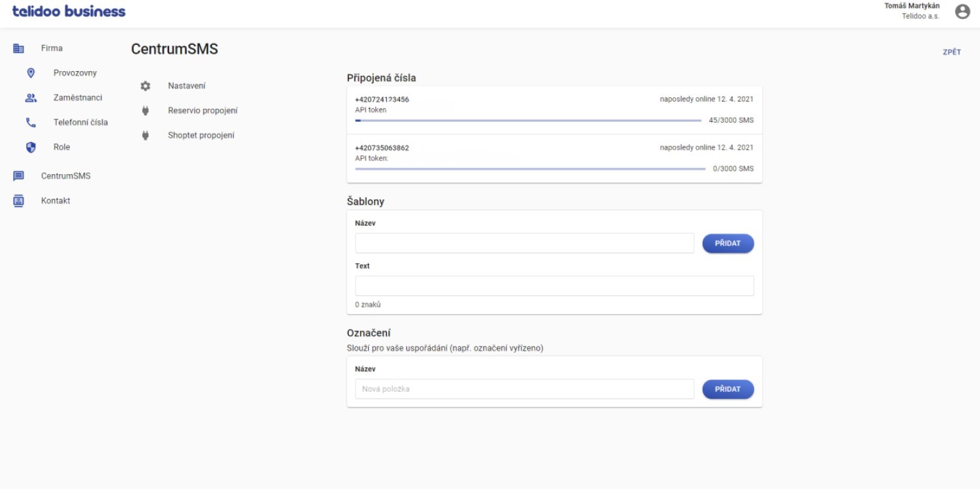Select connected number +420735063862
This screenshot has width=980, height=489.
pyautogui.click(x=382, y=148)
